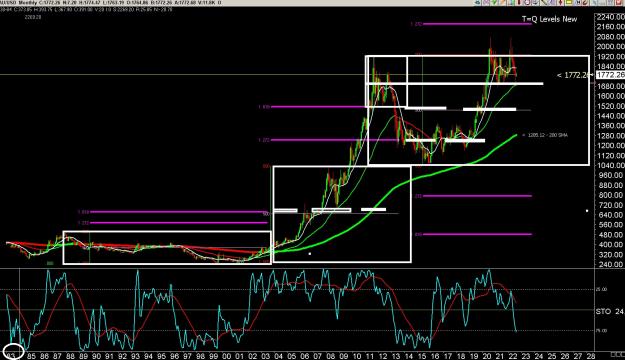
Task: Click the green checkmark icon in the top toolbar
Action: [x=494, y=2]
